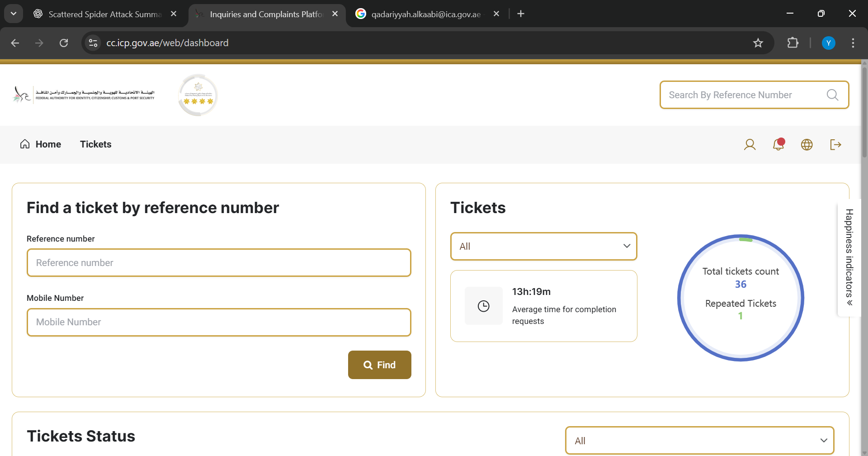Click the search magnifier in reference search box

click(x=832, y=95)
